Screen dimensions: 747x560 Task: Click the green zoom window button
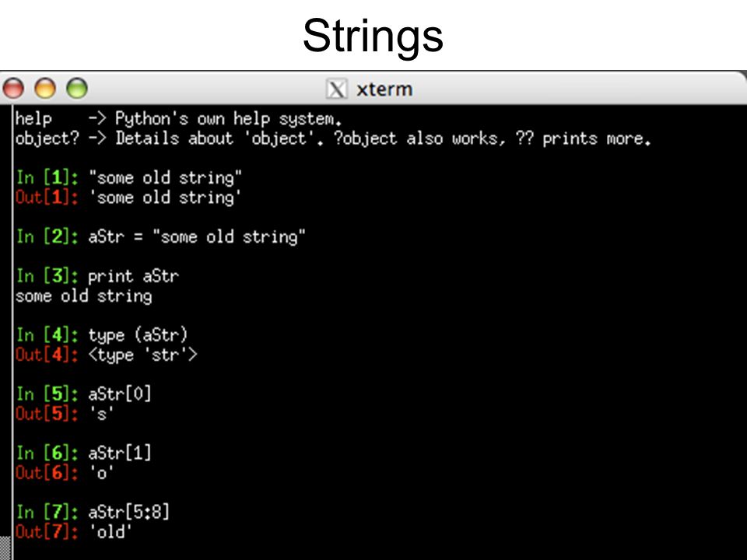pyautogui.click(x=77, y=89)
